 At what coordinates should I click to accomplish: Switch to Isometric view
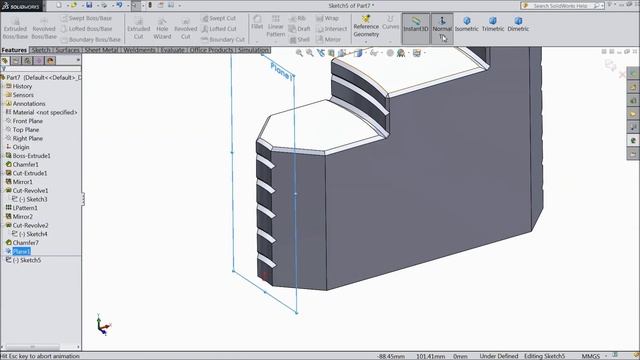click(467, 24)
